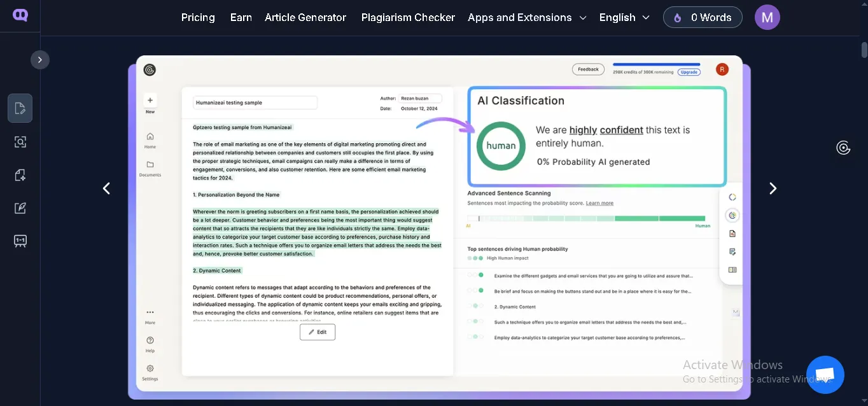Click the document edit icon in right panel

tap(732, 251)
